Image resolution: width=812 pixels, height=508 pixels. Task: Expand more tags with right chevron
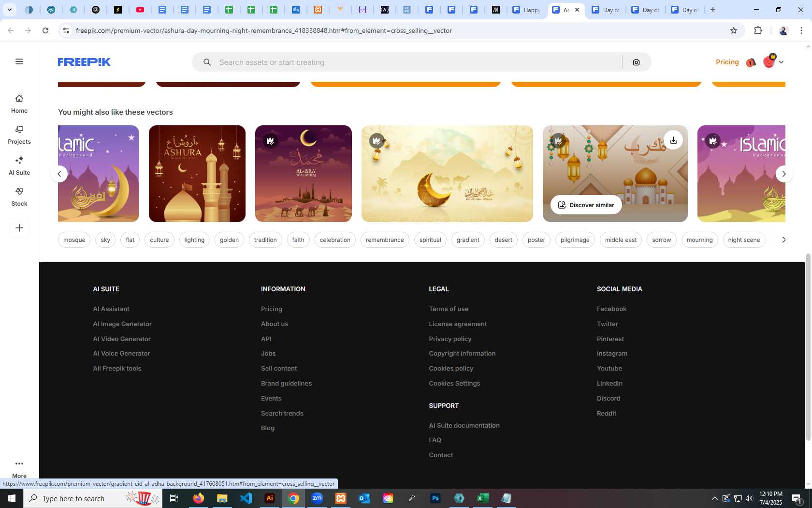click(783, 239)
